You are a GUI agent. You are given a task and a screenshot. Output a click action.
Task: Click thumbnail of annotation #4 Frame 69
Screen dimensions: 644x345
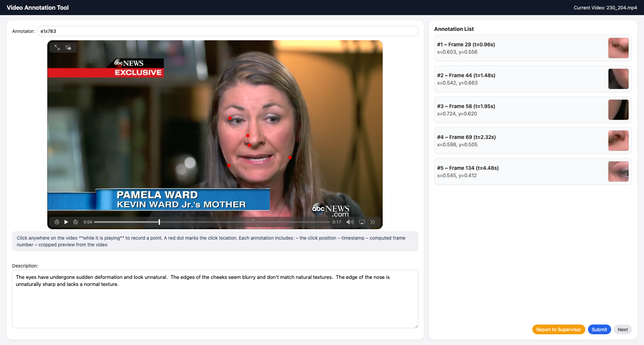tap(618, 141)
